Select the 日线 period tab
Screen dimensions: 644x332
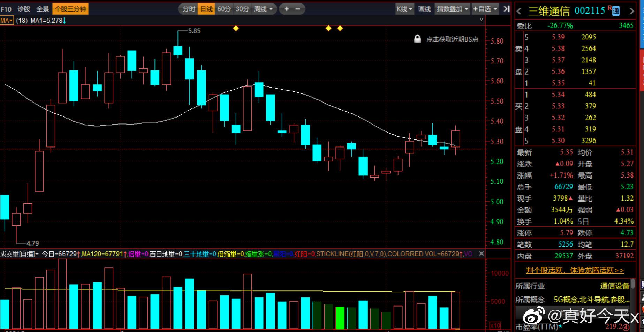pos(206,9)
